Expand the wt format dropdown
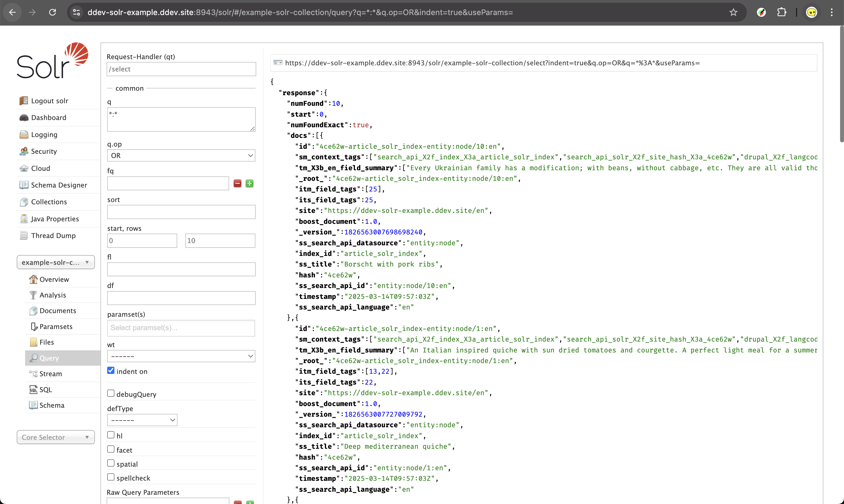This screenshot has height=504, width=844. pos(181,356)
